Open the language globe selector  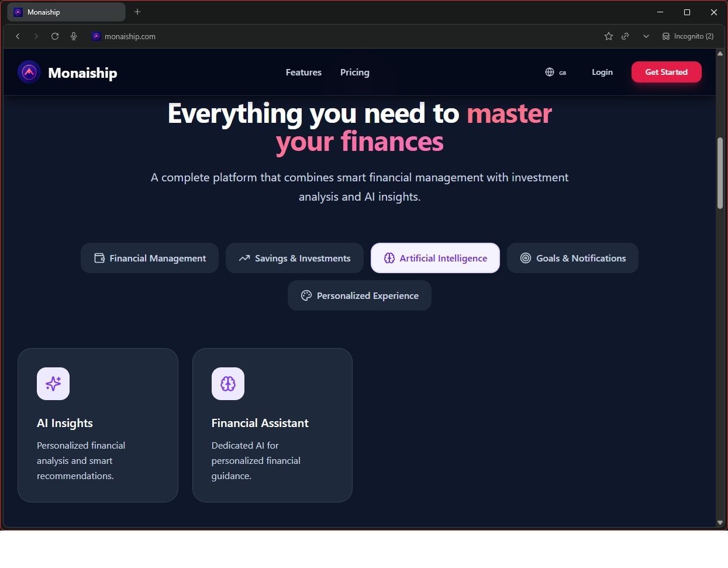coord(556,72)
